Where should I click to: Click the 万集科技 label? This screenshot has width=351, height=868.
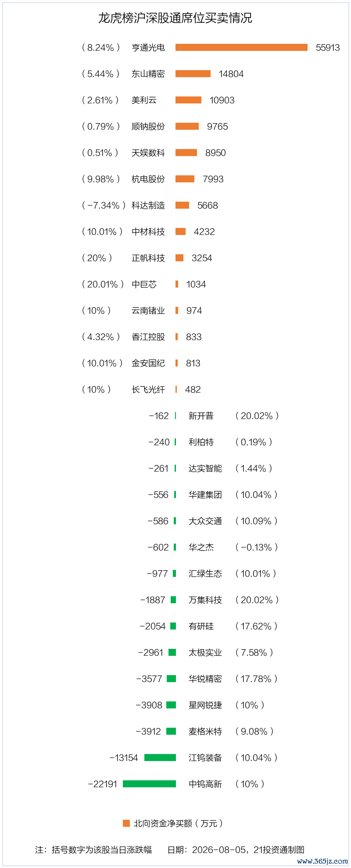tap(205, 600)
